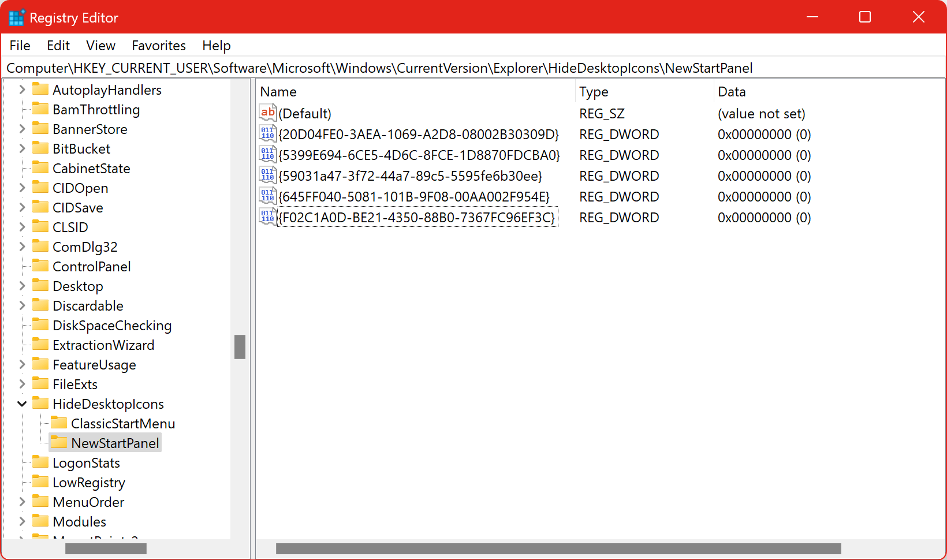Screen dimensions: 947x560
Task: Select the {20D04FE0-3AEA-1069-A2D8-08002B30309D} value name
Action: click(419, 135)
